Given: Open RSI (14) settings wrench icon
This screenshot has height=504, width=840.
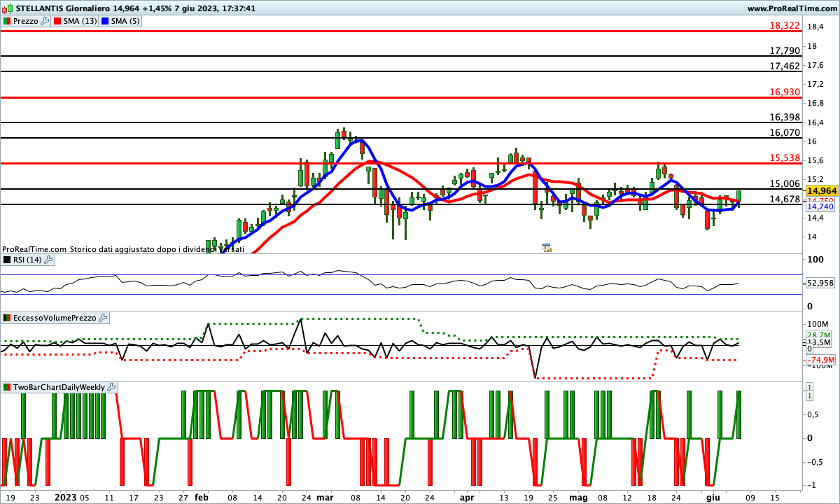Looking at the screenshot, I should point(48,260).
